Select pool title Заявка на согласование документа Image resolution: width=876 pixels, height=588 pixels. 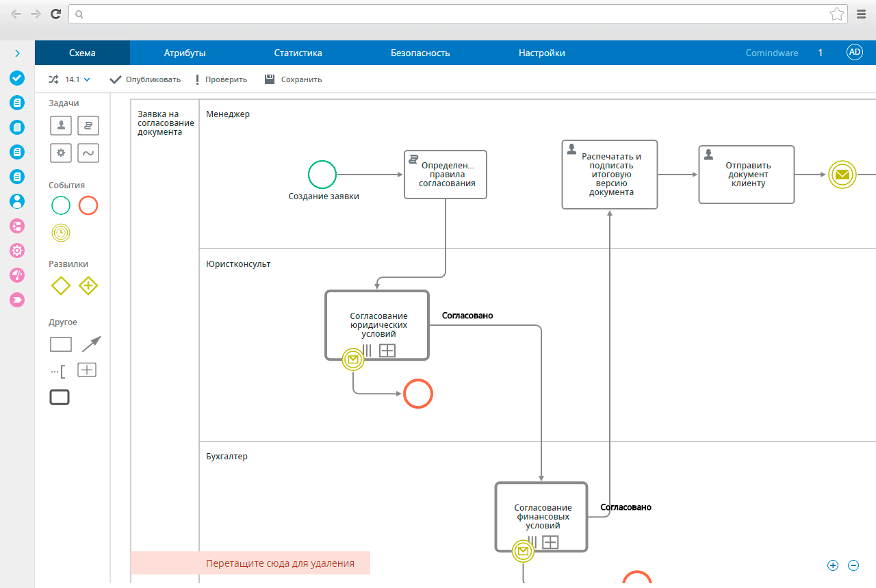(165, 123)
